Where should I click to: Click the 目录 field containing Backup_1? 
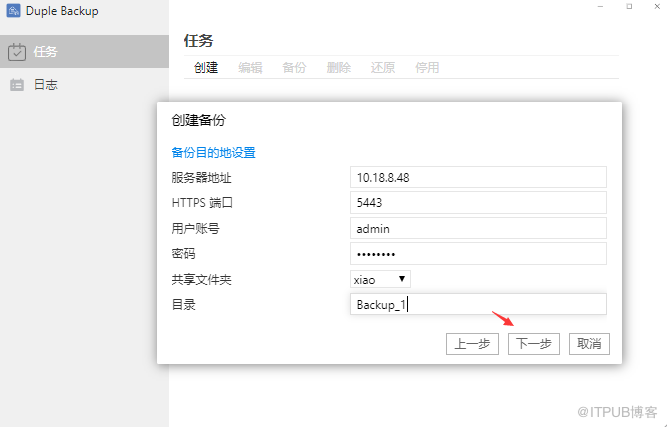pos(478,304)
